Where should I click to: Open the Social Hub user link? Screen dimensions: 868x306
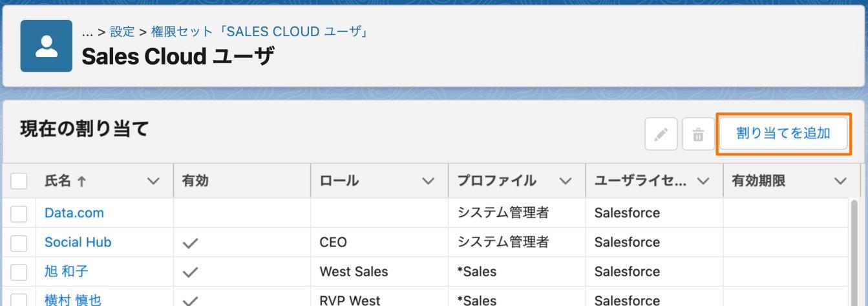point(78,242)
